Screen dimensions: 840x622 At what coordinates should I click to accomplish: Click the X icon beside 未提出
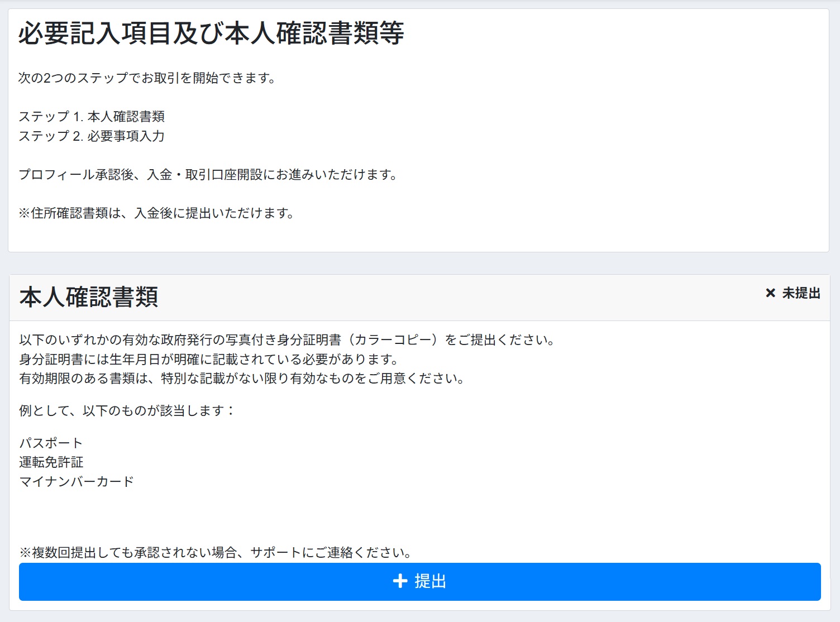tap(770, 293)
